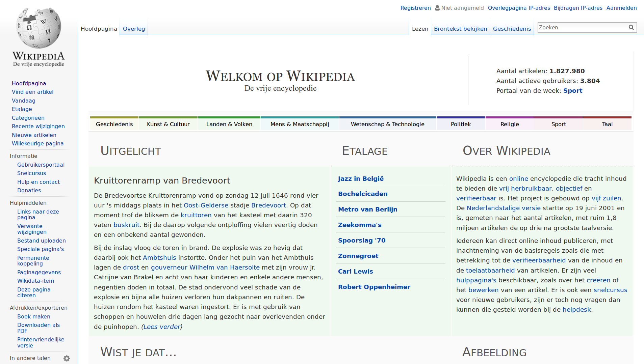The height and width of the screenshot is (364, 644).
Task: Open Links naar deze pagina
Action: (x=38, y=215)
